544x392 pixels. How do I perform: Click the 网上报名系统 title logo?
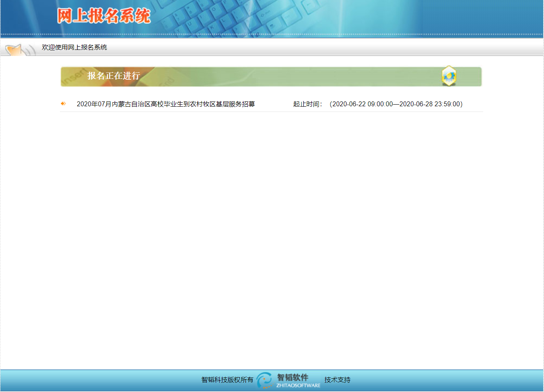pos(103,16)
